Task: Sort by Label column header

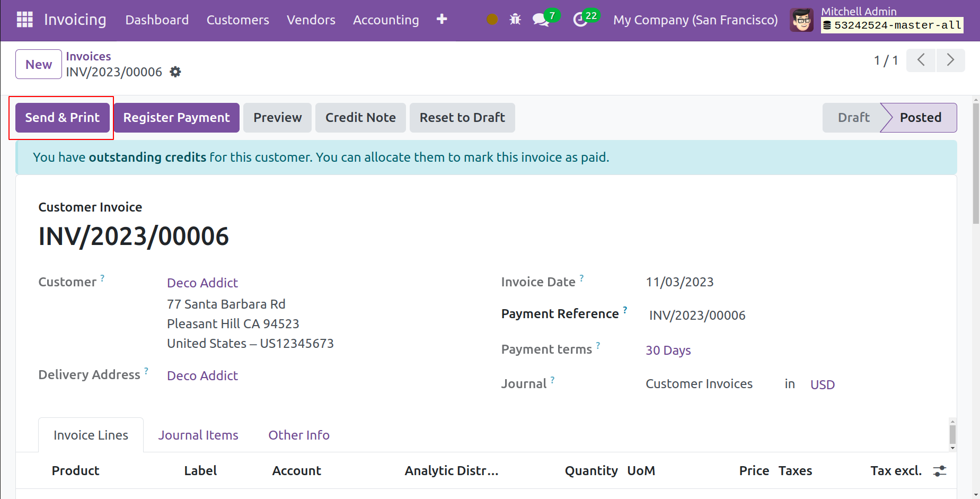Action: [200, 470]
